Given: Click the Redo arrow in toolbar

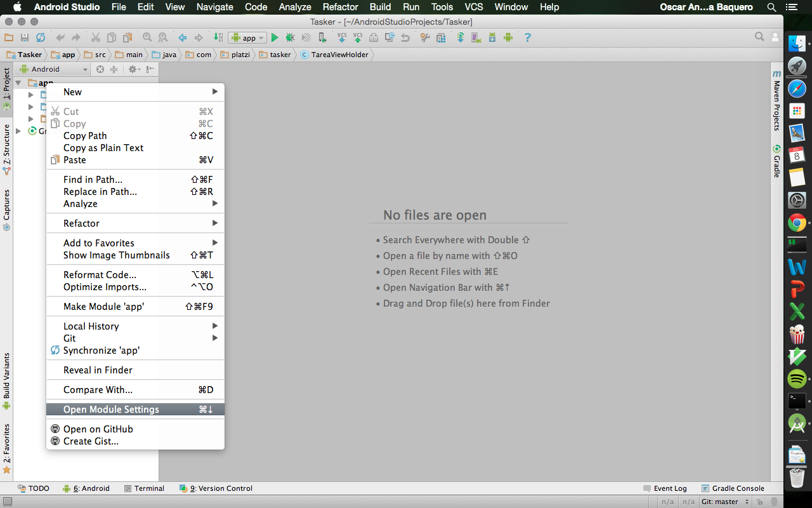Looking at the screenshot, I should click(75, 37).
